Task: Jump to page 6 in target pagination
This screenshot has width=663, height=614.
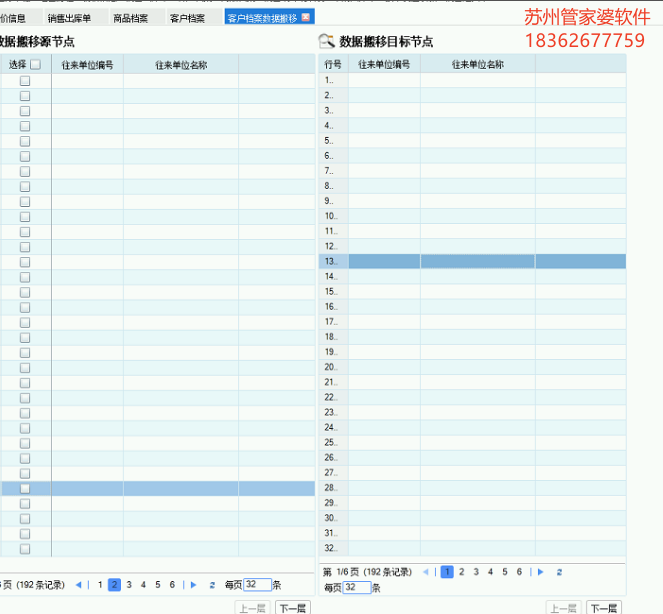Action: (519, 572)
